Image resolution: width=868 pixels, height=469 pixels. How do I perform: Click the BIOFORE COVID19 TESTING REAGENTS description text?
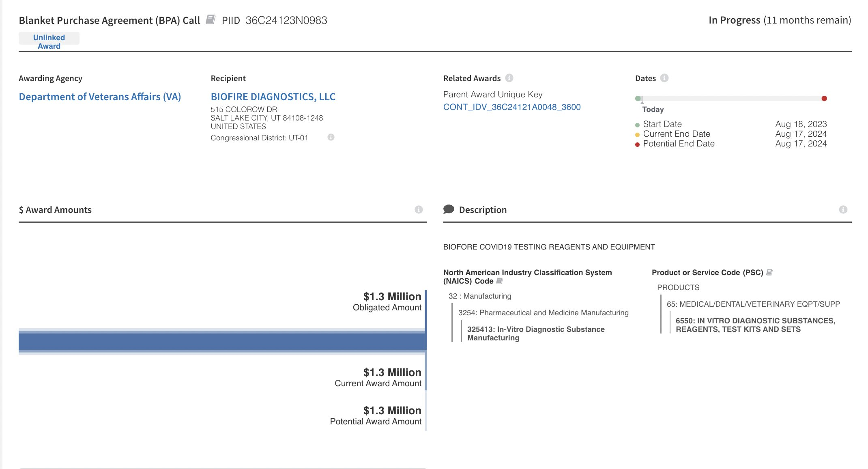tap(549, 247)
